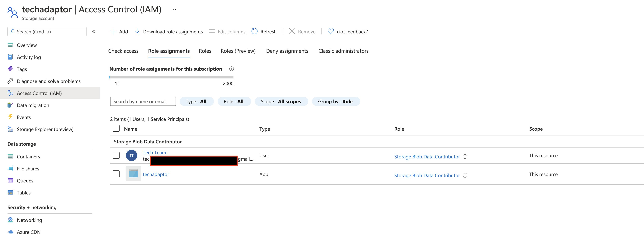Open the Scope : All scopes filter
The width and height of the screenshot is (644, 238).
click(281, 101)
